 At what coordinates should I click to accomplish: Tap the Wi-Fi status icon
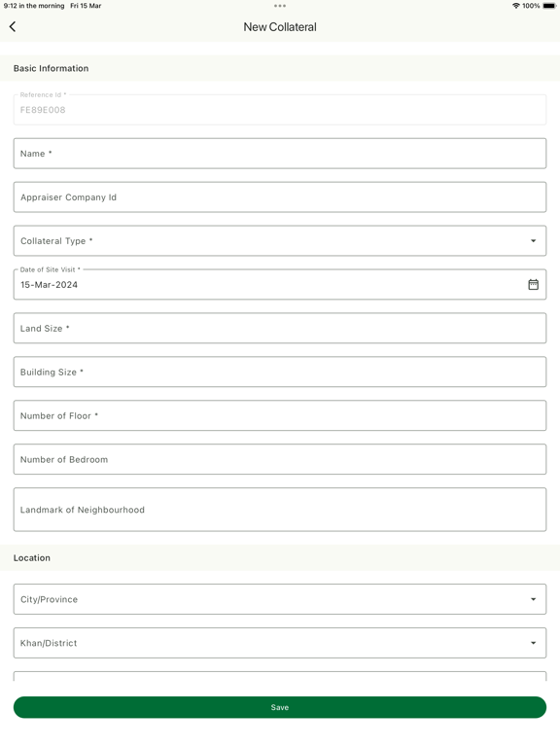[x=515, y=6]
